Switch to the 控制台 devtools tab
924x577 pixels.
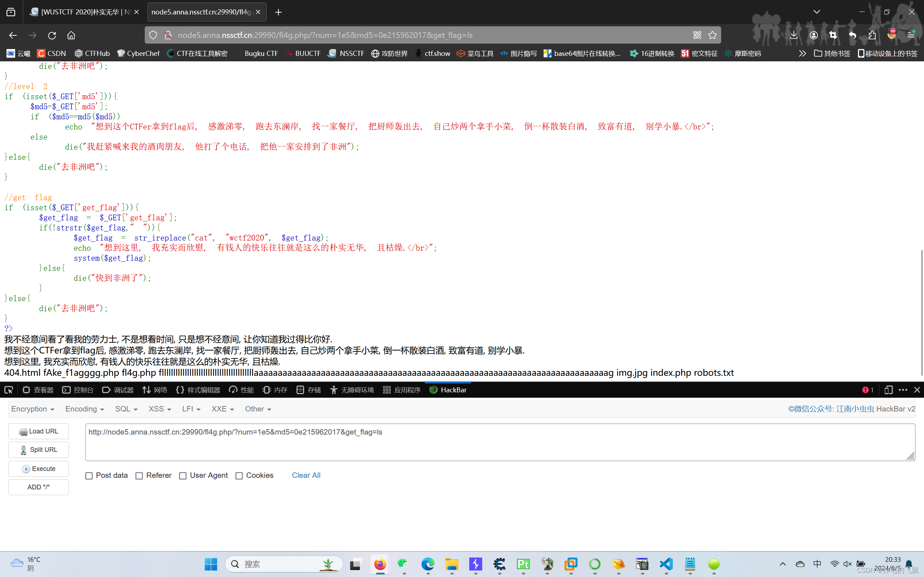tap(78, 389)
